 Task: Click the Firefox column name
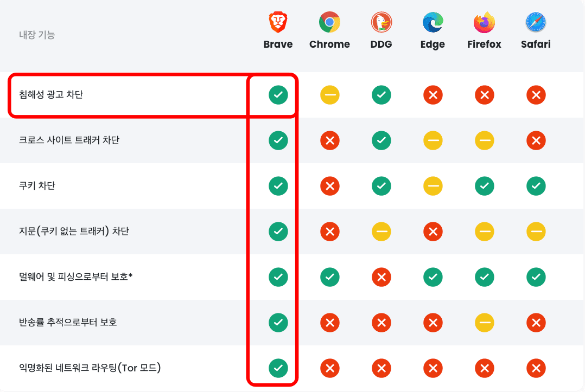tap(484, 44)
